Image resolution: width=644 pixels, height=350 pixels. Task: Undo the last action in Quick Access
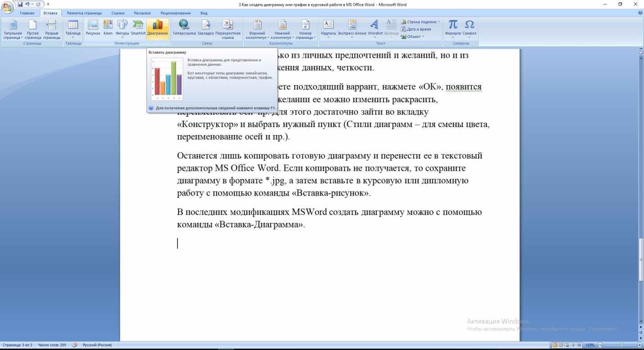(x=27, y=5)
